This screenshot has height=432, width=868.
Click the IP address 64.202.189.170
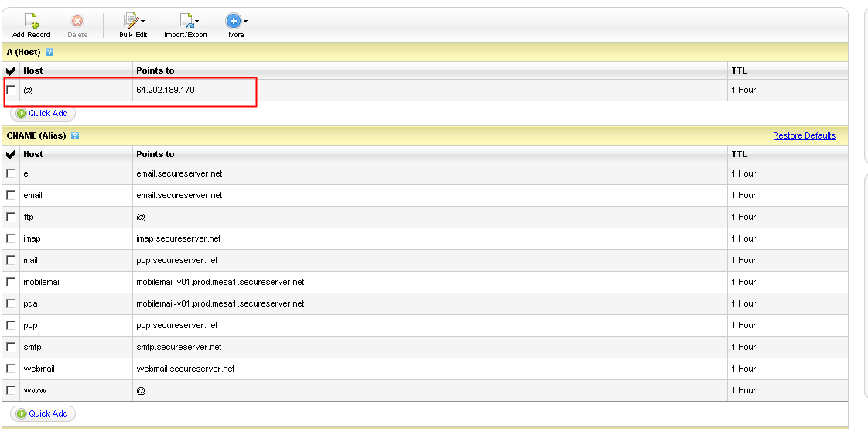[x=166, y=90]
